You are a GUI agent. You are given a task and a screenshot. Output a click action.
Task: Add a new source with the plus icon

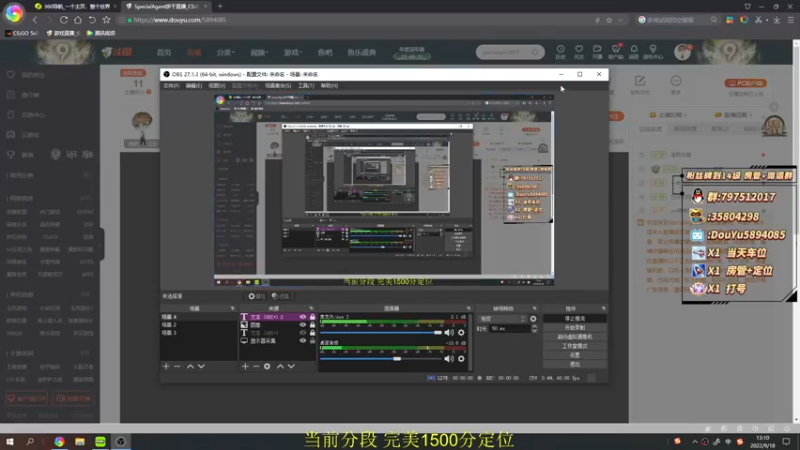point(245,366)
